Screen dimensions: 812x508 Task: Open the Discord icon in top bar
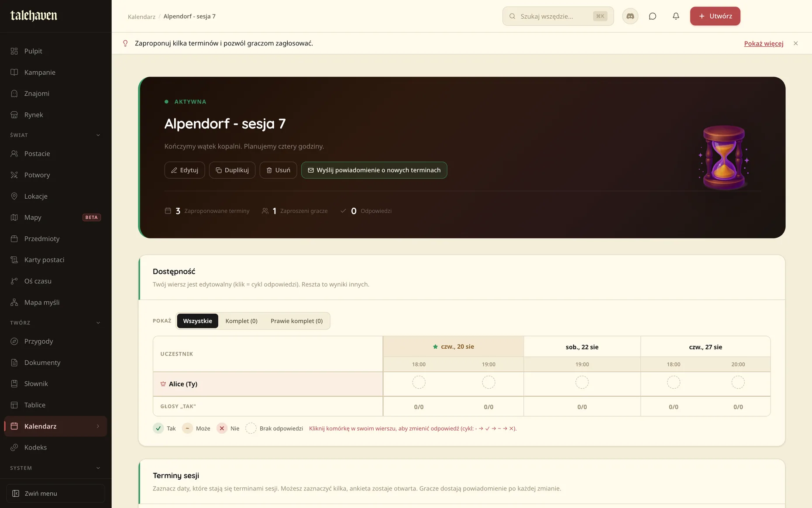630,16
